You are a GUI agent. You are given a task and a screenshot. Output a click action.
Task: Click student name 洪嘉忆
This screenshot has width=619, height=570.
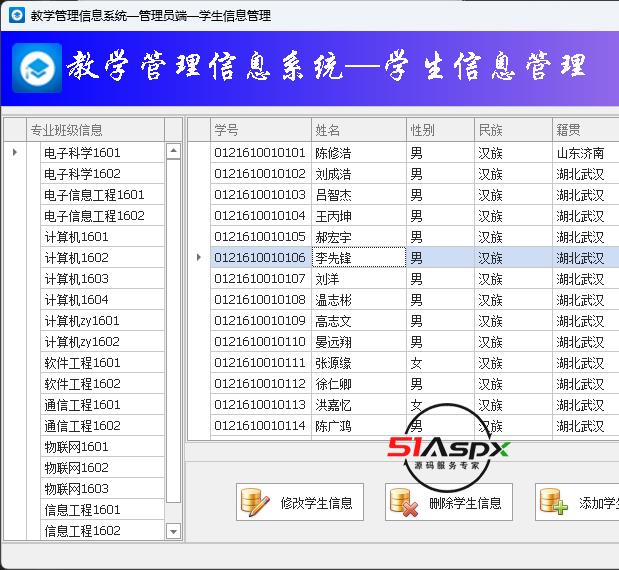point(359,404)
